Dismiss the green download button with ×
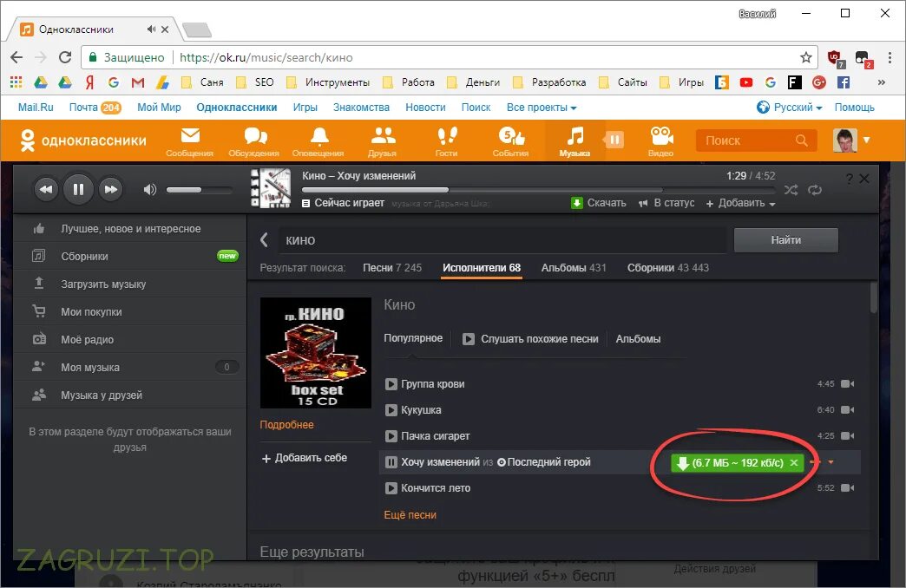Viewport: 906px width, 588px height. click(794, 462)
